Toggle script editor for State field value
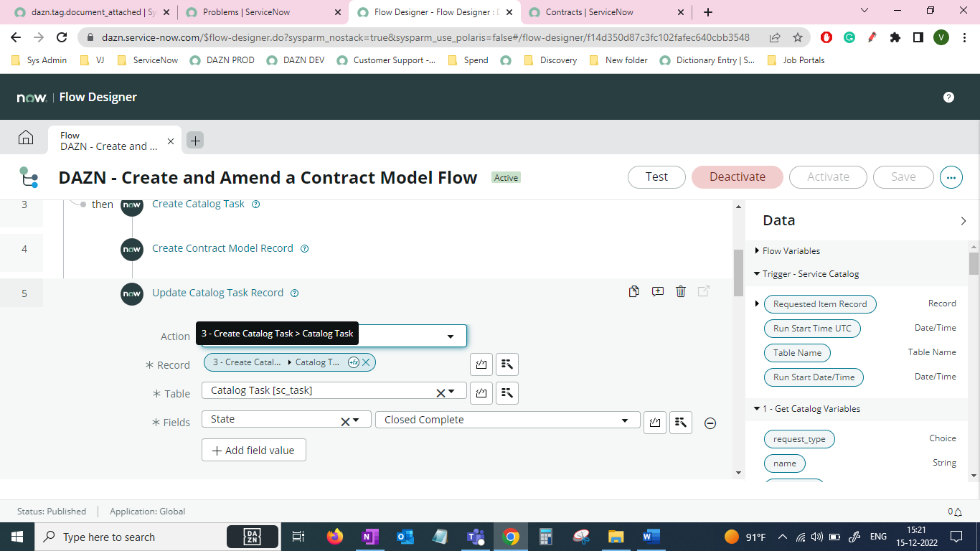 pyautogui.click(x=655, y=423)
